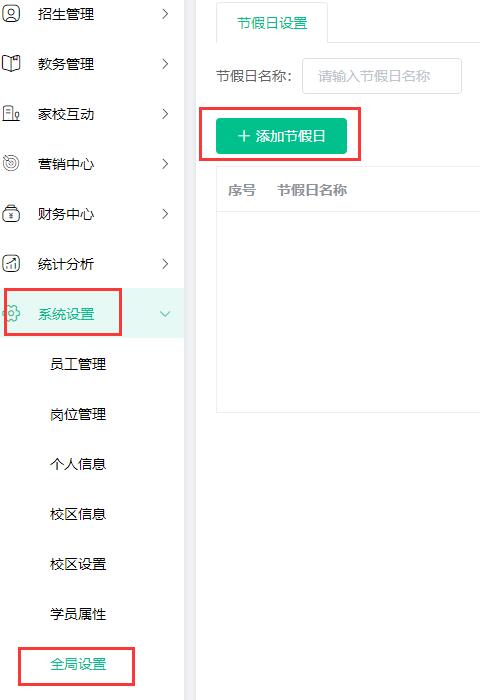Open 员工管理 submenu item
480x700 pixels.
pos(78,364)
